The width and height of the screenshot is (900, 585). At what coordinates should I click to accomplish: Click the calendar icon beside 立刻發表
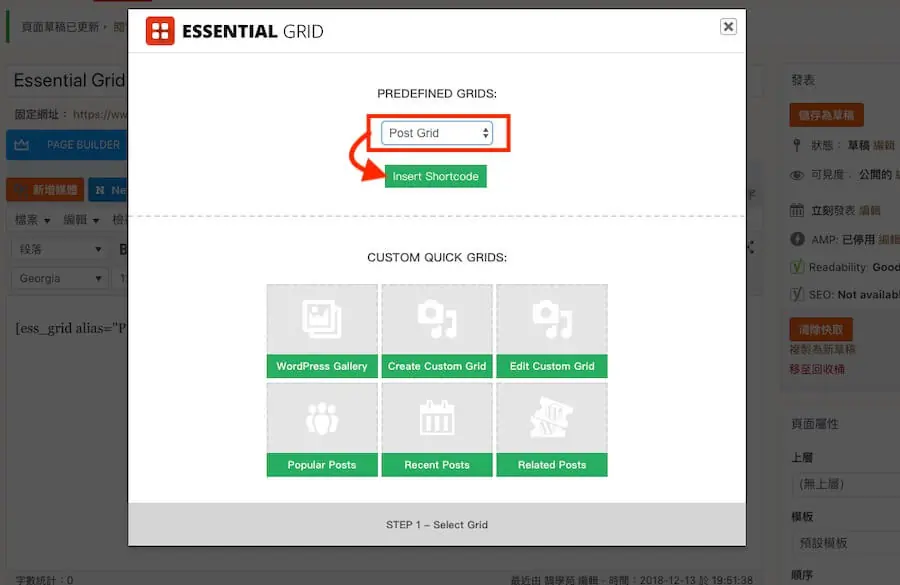tap(797, 210)
